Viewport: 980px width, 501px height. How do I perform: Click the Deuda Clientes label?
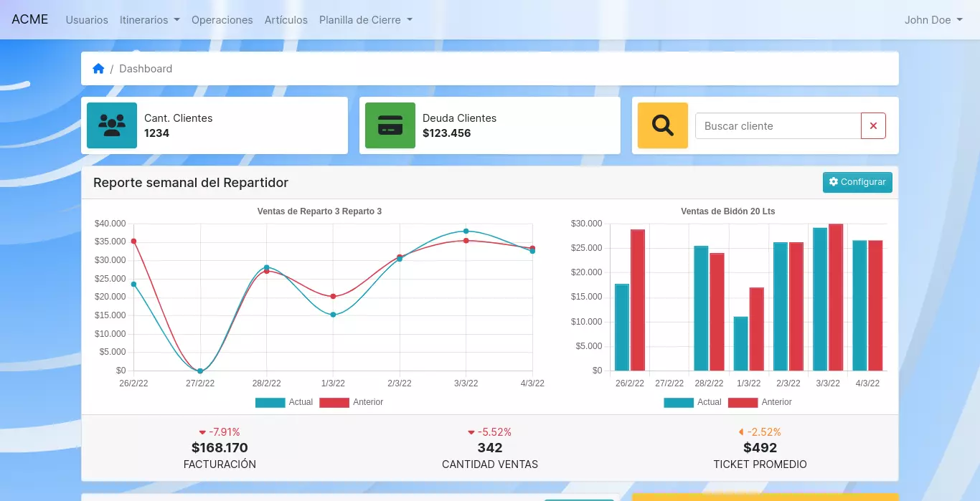pos(459,118)
